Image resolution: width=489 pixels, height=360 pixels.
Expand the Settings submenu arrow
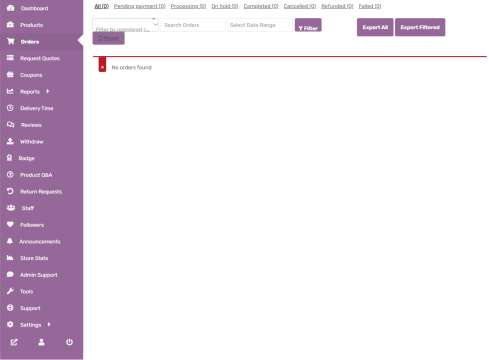(x=49, y=324)
